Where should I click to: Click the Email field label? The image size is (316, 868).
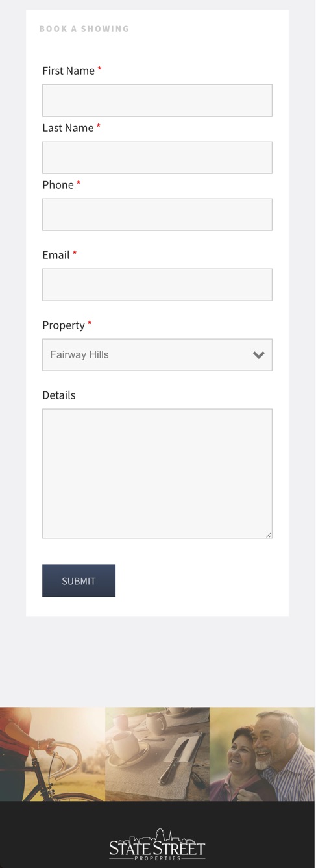pyautogui.click(x=56, y=255)
